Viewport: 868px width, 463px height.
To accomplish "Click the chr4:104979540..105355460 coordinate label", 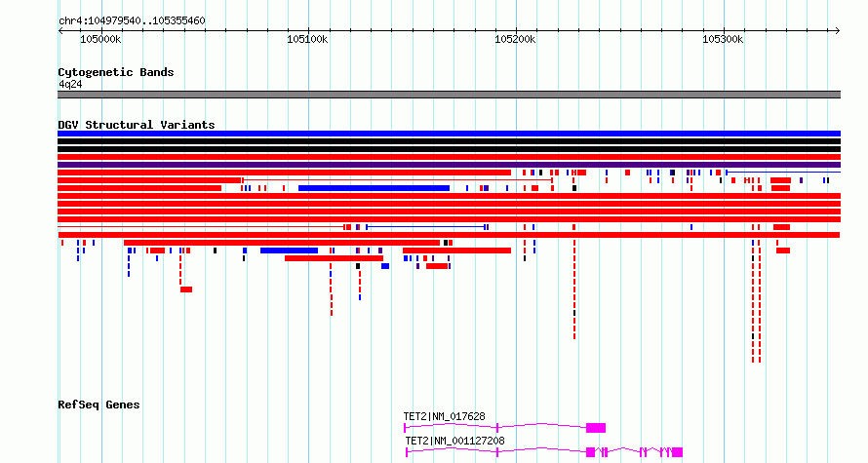I will click(132, 21).
